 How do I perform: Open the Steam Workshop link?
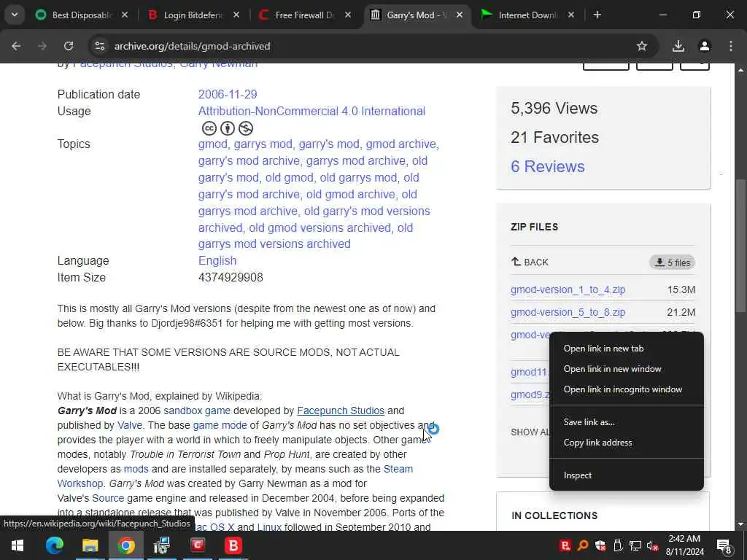pyautogui.click(x=398, y=469)
